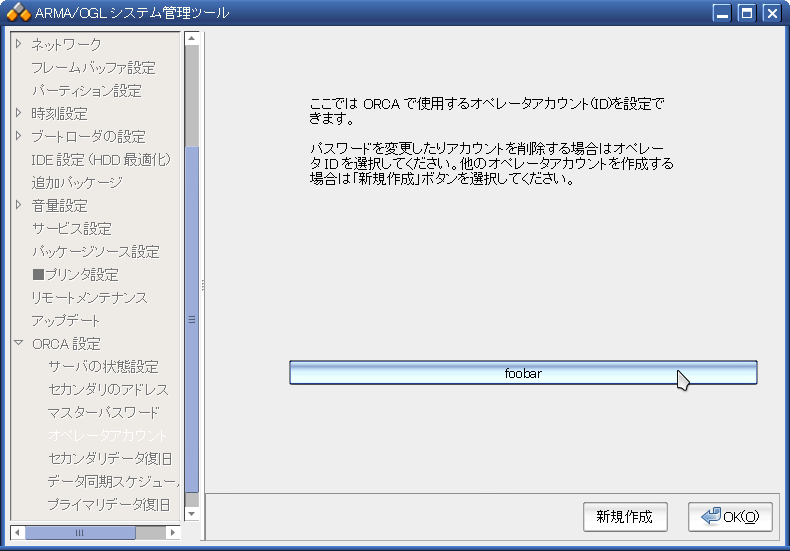
Task: Expand the 音量設定 tree node
Action: pyautogui.click(x=18, y=205)
